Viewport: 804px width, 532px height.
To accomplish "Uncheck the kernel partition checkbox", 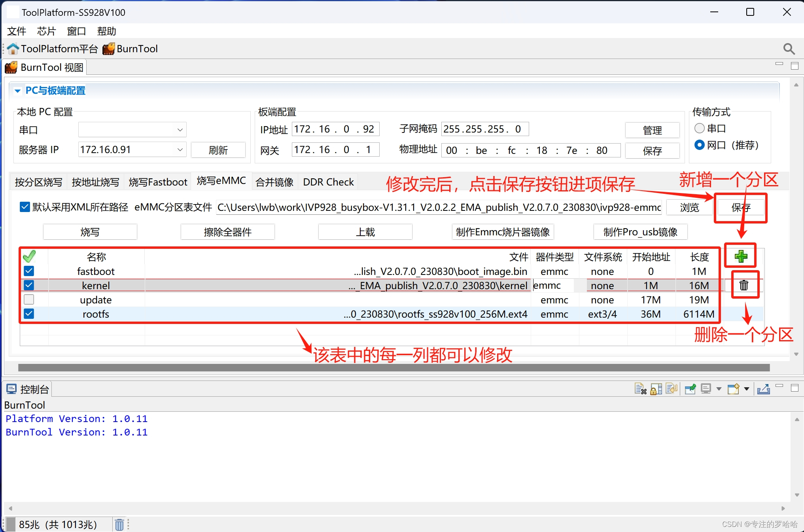I will click(29, 285).
